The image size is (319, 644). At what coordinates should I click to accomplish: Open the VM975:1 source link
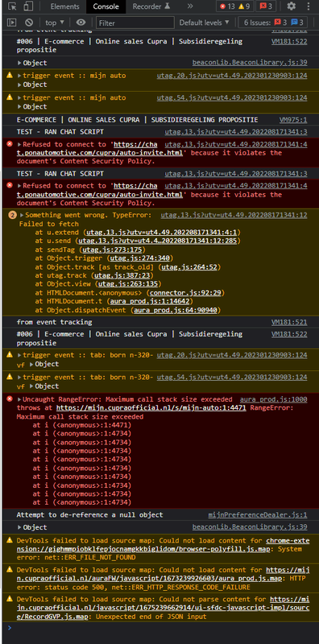(293, 120)
